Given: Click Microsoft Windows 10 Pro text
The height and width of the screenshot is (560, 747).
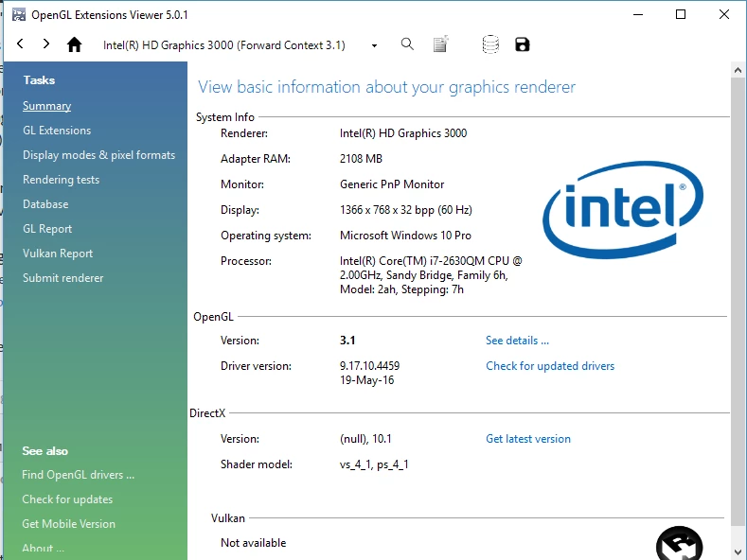Looking at the screenshot, I should point(405,236).
